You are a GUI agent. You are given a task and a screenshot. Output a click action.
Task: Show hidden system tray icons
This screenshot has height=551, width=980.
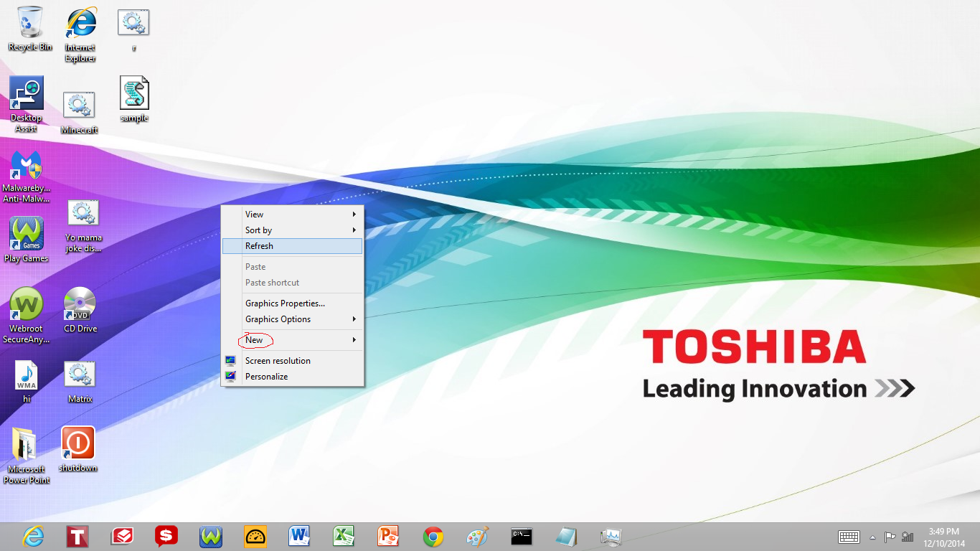click(x=873, y=537)
